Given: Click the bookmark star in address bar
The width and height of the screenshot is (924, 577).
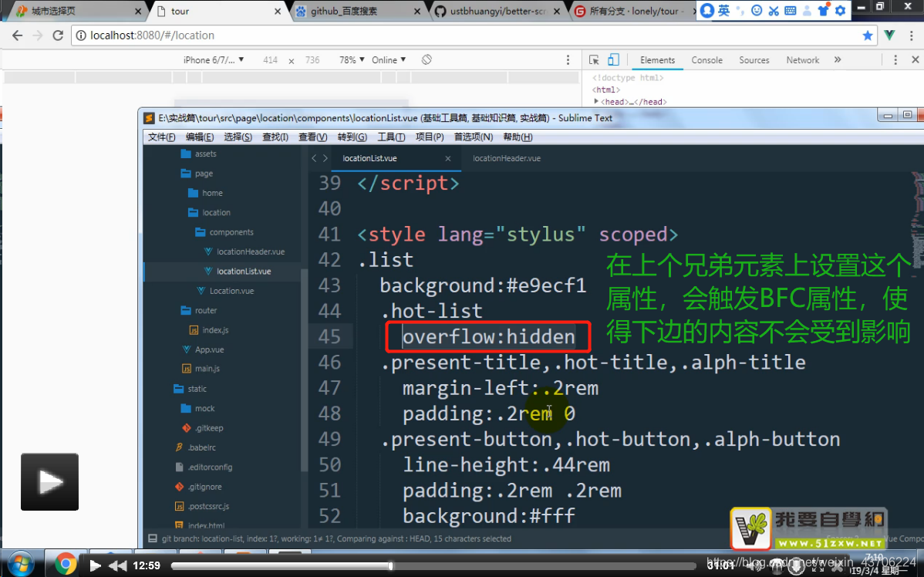Looking at the screenshot, I should point(868,35).
